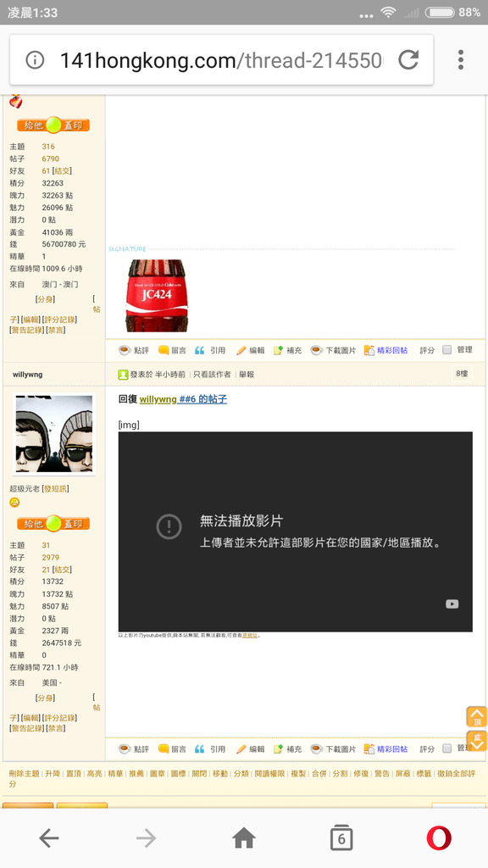Click 發短訊 next to 超級元老
The height and width of the screenshot is (868, 488).
55,489
